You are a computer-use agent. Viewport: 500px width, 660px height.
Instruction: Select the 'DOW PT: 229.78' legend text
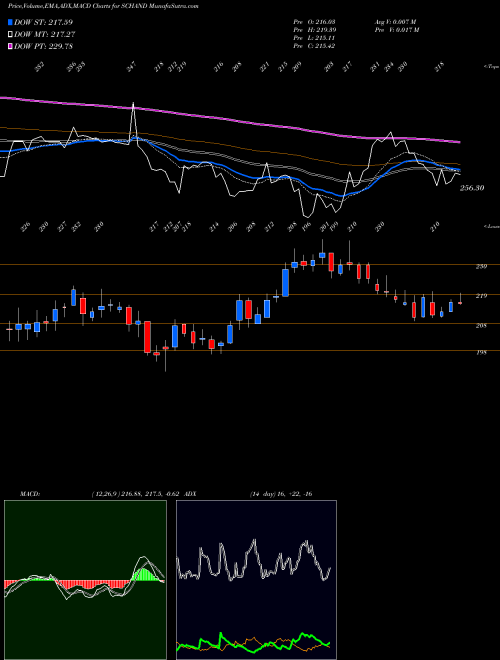[43, 46]
